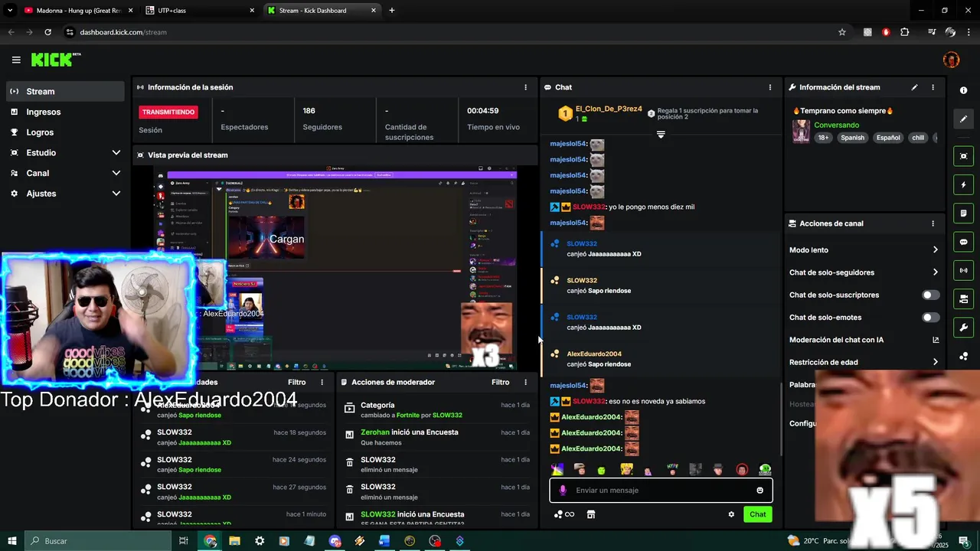Click the Enviar un mensaje input field
This screenshot has width=980, height=551.
661,491
